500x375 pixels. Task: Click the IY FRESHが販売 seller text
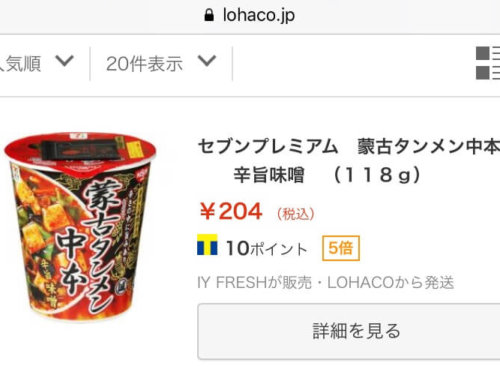pyautogui.click(x=254, y=283)
